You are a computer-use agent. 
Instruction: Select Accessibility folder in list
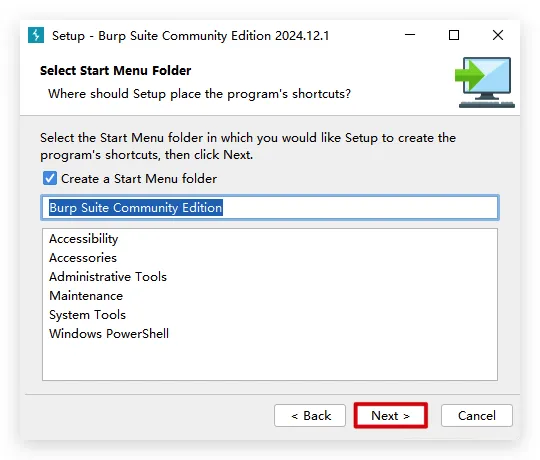84,239
